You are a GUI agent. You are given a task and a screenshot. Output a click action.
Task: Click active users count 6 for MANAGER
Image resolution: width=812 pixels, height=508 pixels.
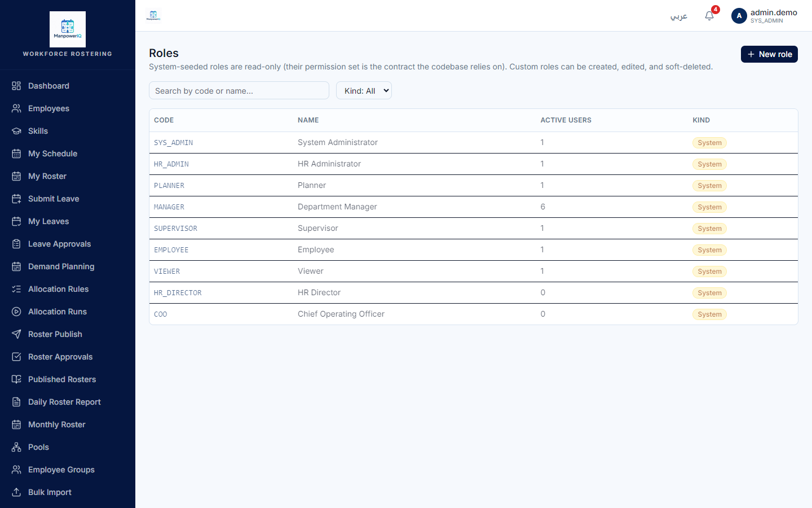point(542,207)
